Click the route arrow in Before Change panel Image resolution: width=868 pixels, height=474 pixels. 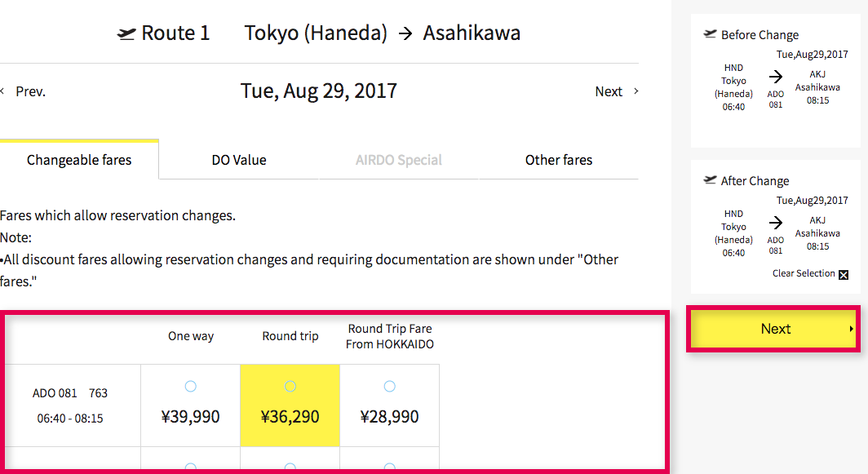(776, 77)
